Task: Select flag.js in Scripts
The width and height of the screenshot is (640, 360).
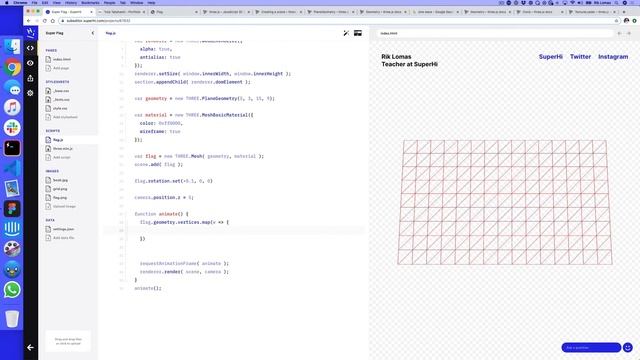Action: [58, 140]
